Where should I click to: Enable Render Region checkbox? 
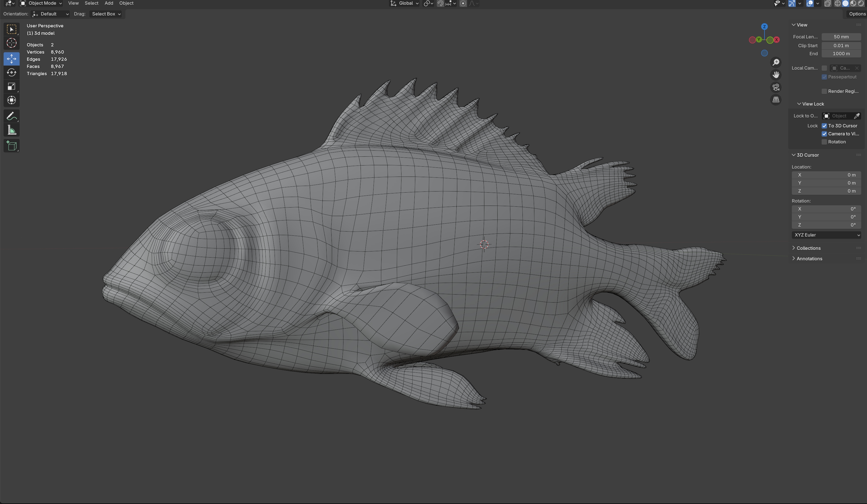point(824,91)
